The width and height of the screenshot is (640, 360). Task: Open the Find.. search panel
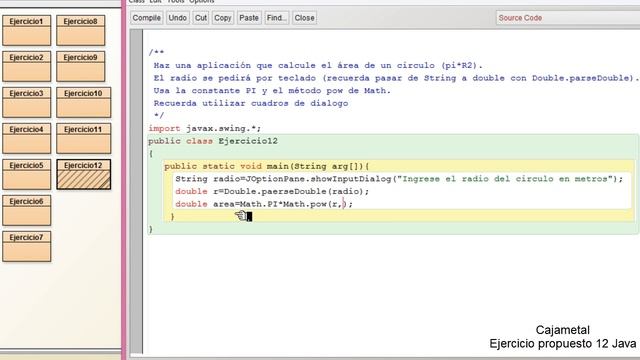pyautogui.click(x=276, y=18)
